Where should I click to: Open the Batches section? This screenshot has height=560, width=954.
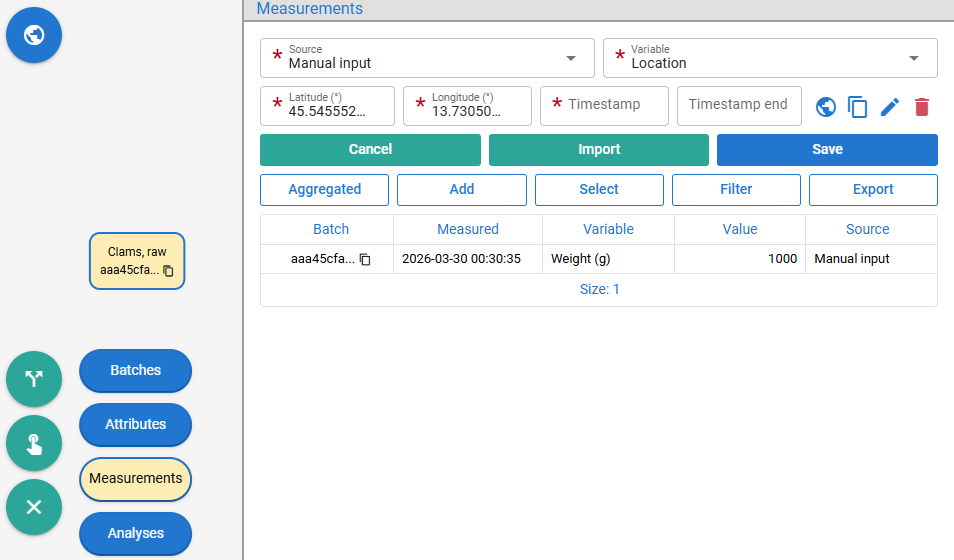click(x=135, y=371)
